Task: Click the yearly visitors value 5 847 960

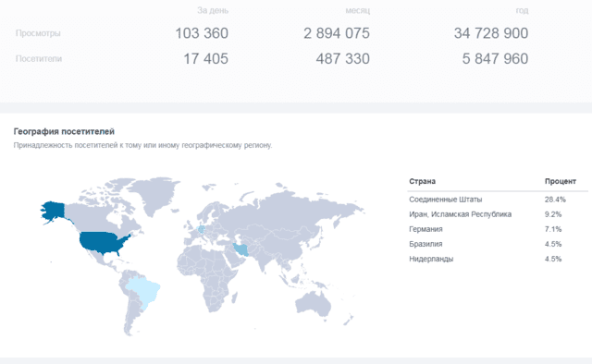Action: coord(495,59)
